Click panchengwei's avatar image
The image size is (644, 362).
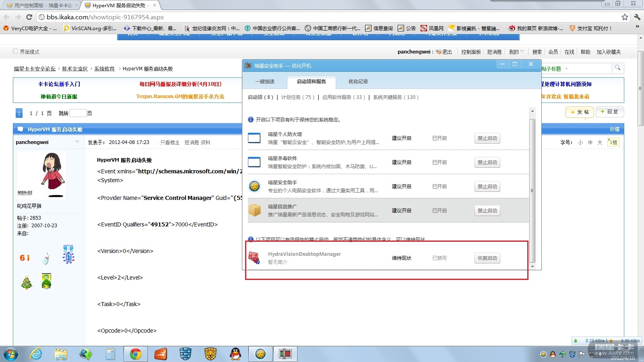(41, 175)
